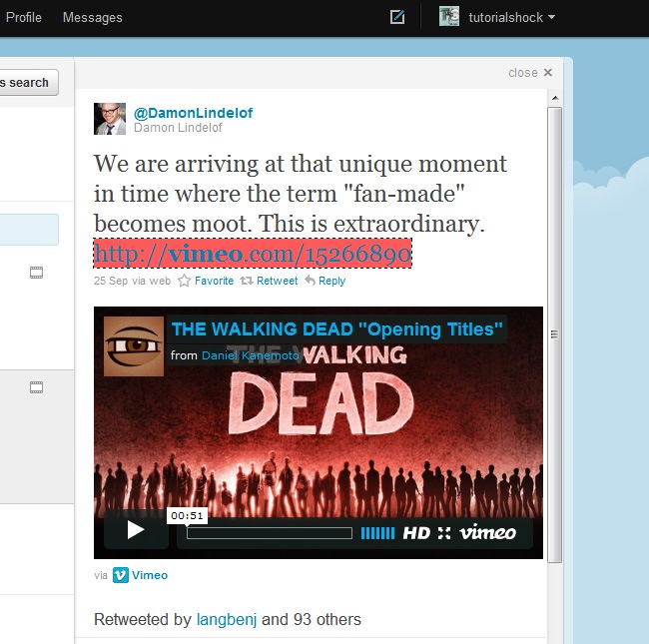Image resolution: width=649 pixels, height=644 pixels.
Task: Click the Retweet arrows icon
Action: (247, 281)
